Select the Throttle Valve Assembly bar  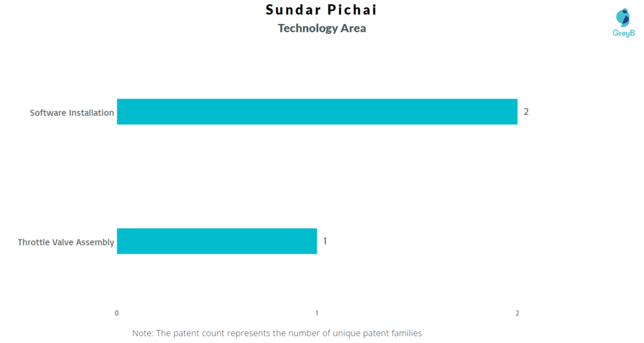pyautogui.click(x=217, y=241)
